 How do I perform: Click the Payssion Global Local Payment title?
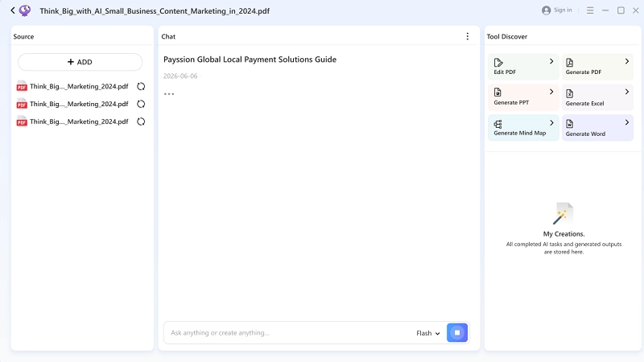click(250, 60)
